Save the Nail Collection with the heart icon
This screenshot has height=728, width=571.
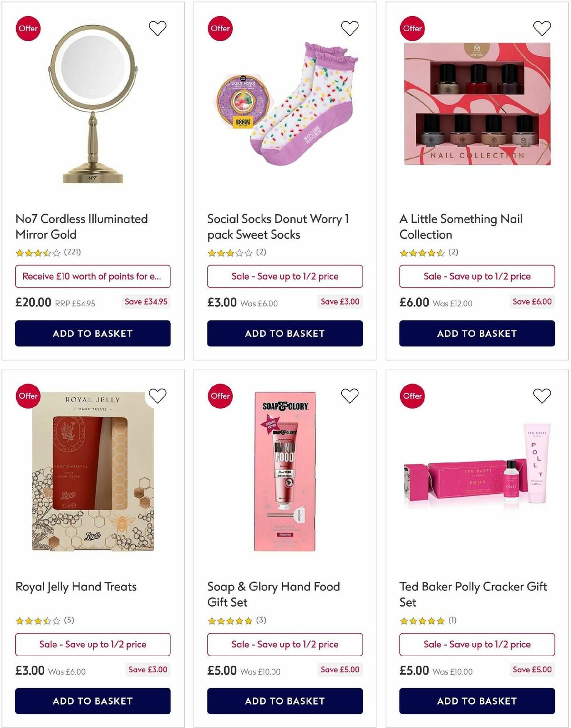pyautogui.click(x=542, y=28)
